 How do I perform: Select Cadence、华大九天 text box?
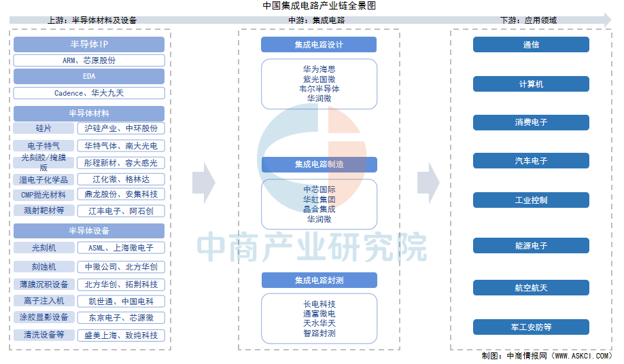pos(89,93)
